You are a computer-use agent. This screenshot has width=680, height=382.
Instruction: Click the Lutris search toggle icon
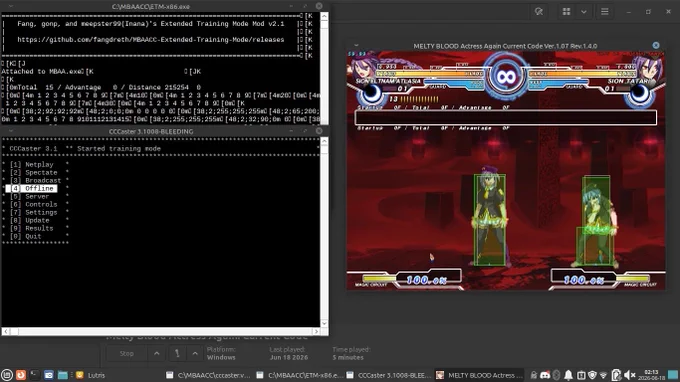coord(539,12)
